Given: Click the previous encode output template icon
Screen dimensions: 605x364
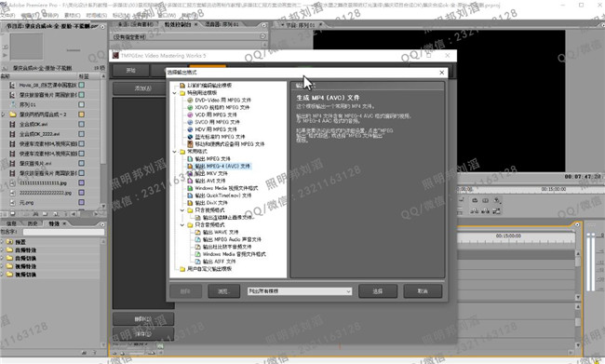Looking at the screenshot, I should tap(182, 86).
